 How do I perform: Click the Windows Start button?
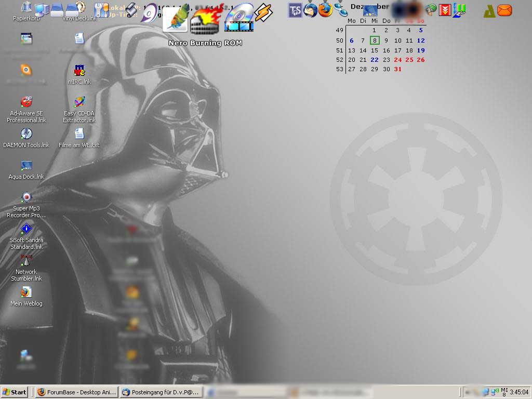coord(14,392)
